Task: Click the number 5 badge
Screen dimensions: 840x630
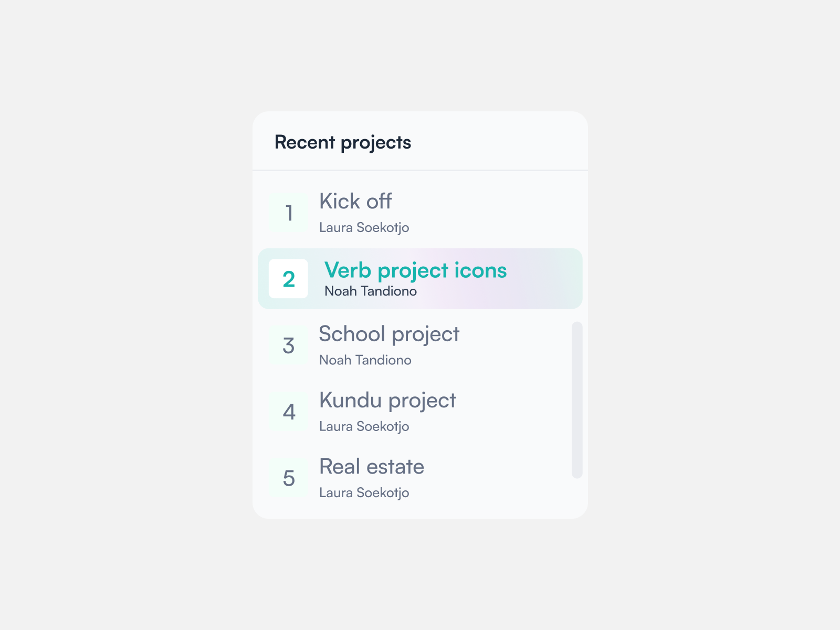Action: pyautogui.click(x=288, y=478)
